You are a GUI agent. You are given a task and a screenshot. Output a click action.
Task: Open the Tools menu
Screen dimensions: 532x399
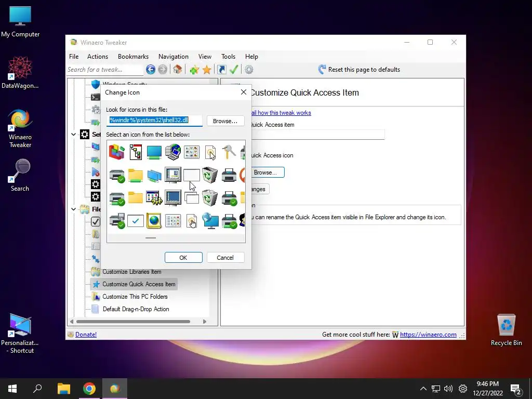[229, 57]
